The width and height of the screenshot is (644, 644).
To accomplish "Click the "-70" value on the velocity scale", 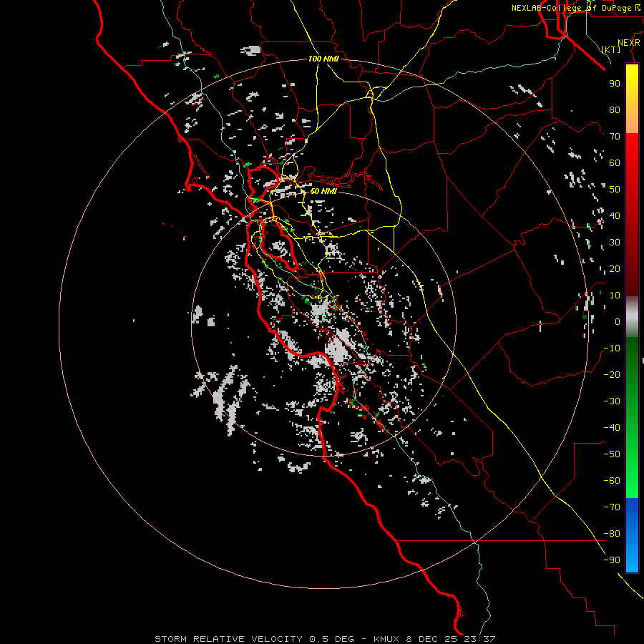I will click(x=612, y=507).
